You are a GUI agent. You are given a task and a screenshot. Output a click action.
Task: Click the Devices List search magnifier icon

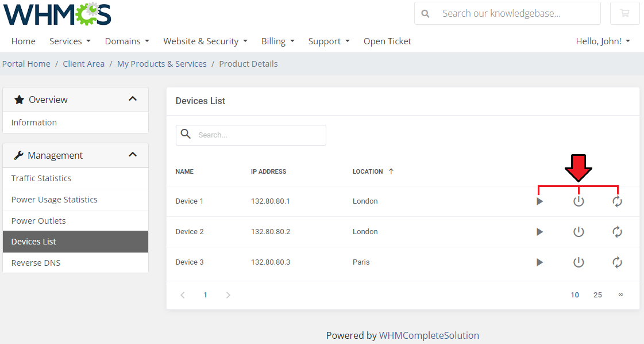tap(186, 133)
